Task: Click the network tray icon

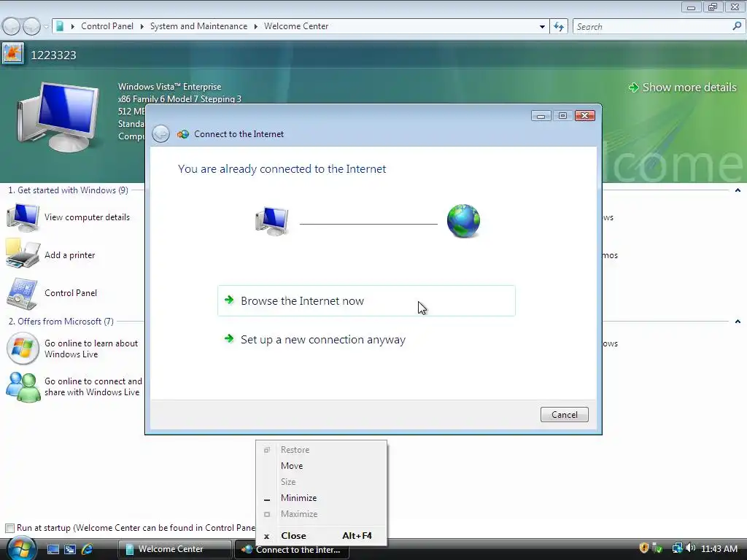Action: point(677,548)
